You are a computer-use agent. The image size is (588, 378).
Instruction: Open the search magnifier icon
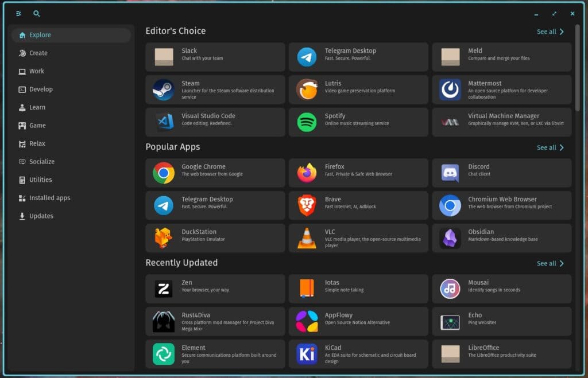coord(36,14)
